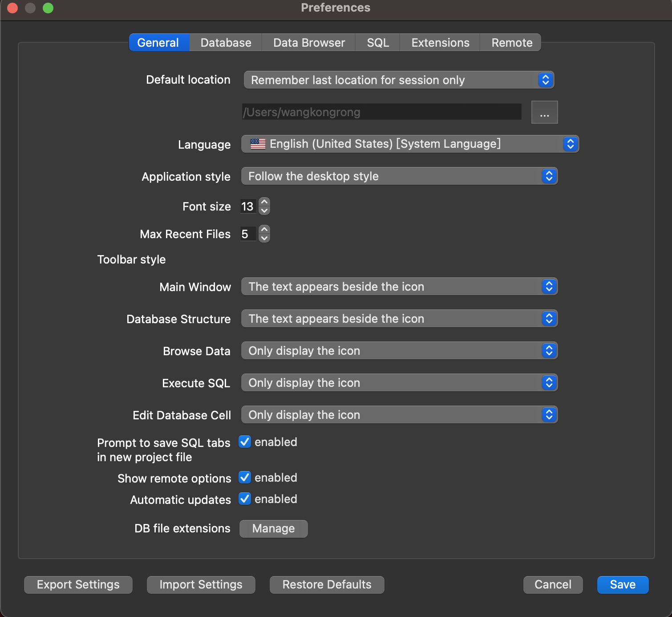Uncheck Show remote options
672x617 pixels.
(244, 477)
